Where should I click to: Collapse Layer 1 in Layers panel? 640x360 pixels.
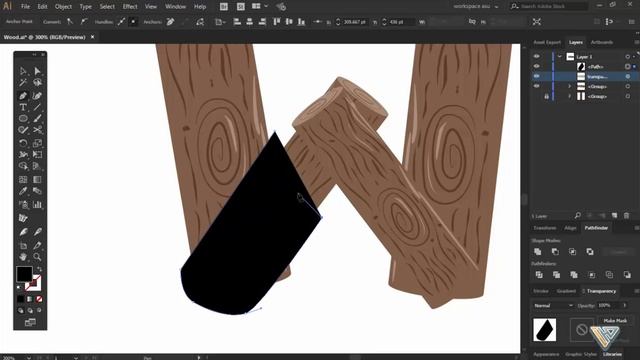560,56
